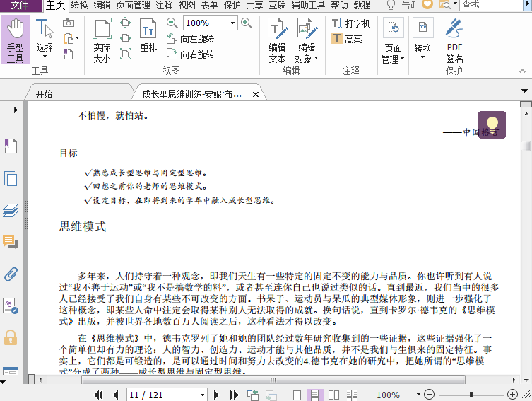Viewport: 532px width, 401px height.
Task: Open the Edit (编辑) ribbon tab
Action: point(102,5)
